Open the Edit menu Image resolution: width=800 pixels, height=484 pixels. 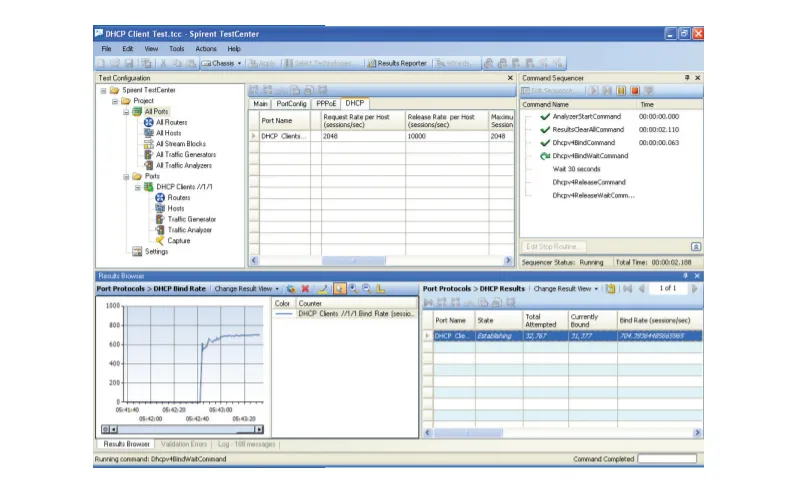128,49
